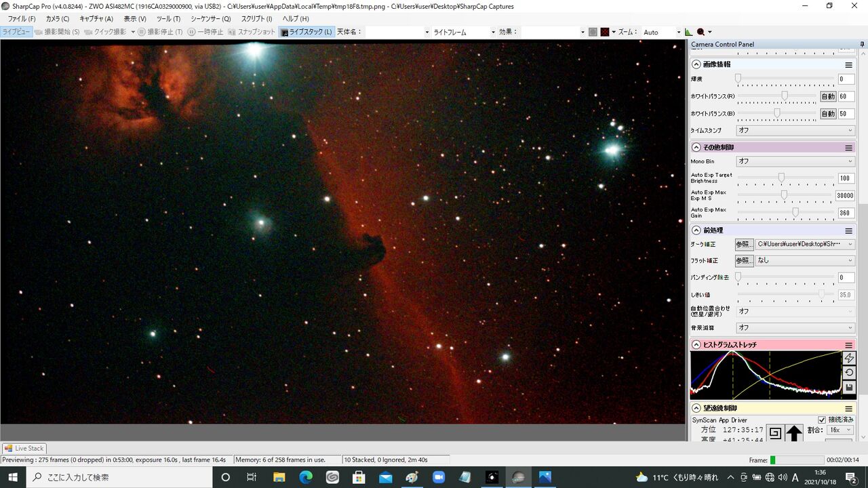Open the 背景減算 dropdown
This screenshot has width=868, height=488.
tap(795, 328)
